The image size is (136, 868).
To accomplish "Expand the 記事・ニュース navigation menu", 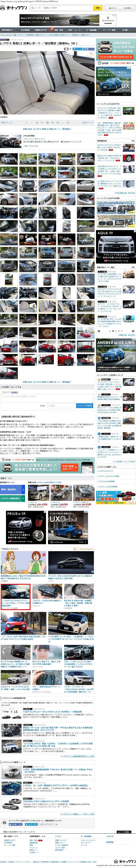I will (x=75, y=30).
